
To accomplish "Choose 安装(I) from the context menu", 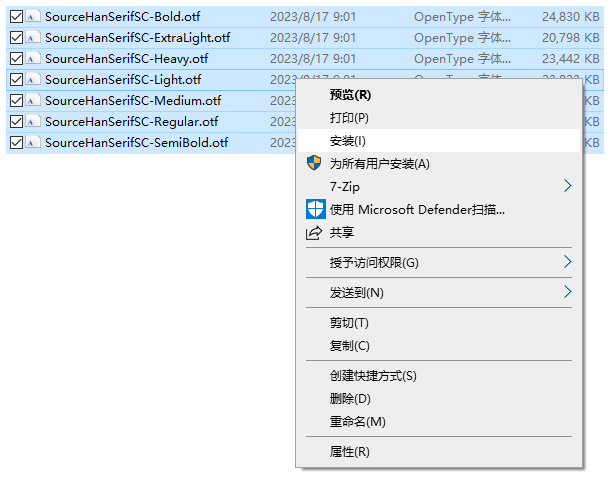I will pyautogui.click(x=348, y=141).
